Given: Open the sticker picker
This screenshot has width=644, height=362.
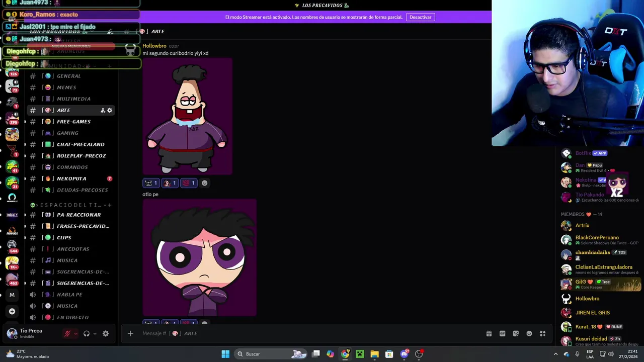Looking at the screenshot, I should point(516,333).
